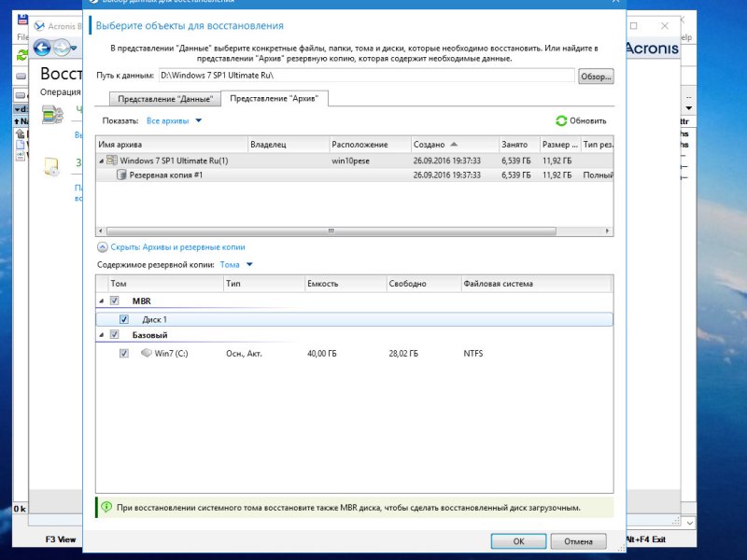Click the Обзор... browse button
747x560 pixels.
(x=596, y=77)
